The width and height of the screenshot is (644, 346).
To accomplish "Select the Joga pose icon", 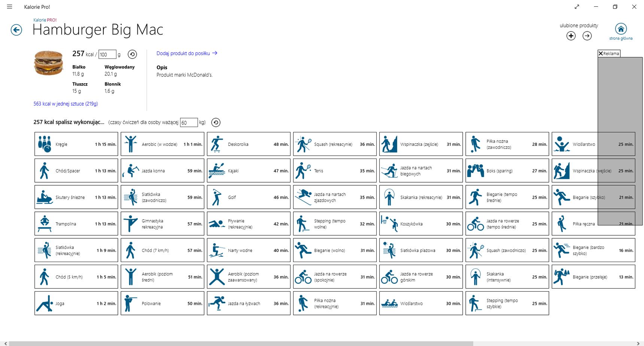I will click(x=45, y=304).
